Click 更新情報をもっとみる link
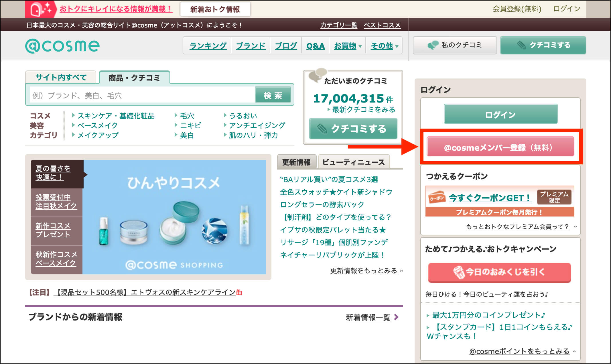Screen dimensions: 611x364 (x=364, y=271)
